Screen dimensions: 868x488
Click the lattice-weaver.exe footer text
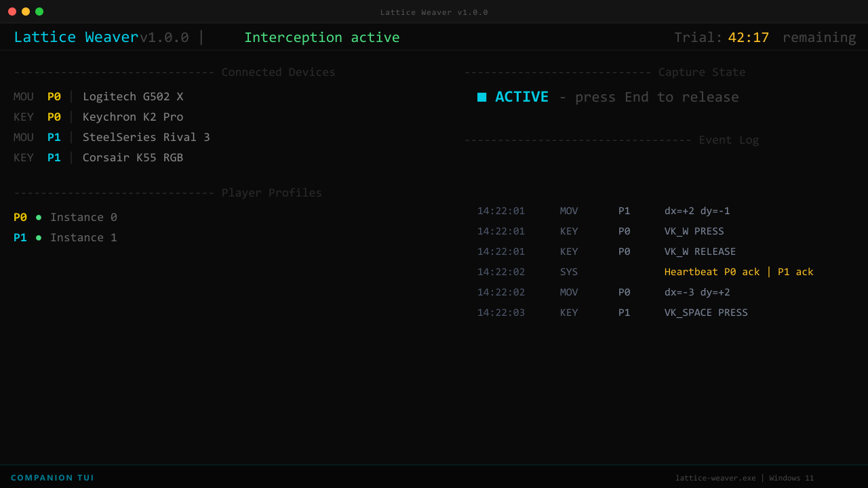(x=715, y=478)
